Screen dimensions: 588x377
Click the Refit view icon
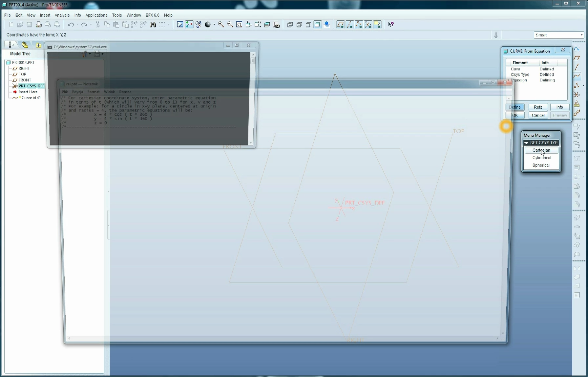click(x=239, y=25)
